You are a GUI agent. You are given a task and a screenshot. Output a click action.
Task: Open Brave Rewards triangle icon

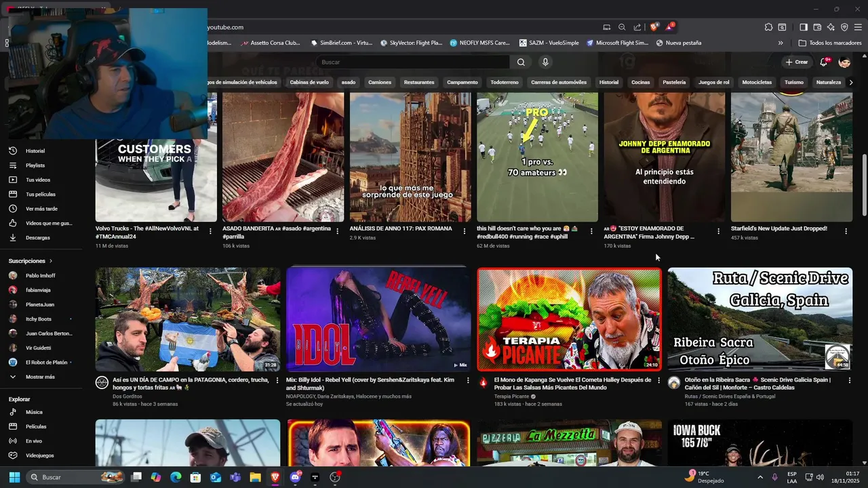click(669, 27)
